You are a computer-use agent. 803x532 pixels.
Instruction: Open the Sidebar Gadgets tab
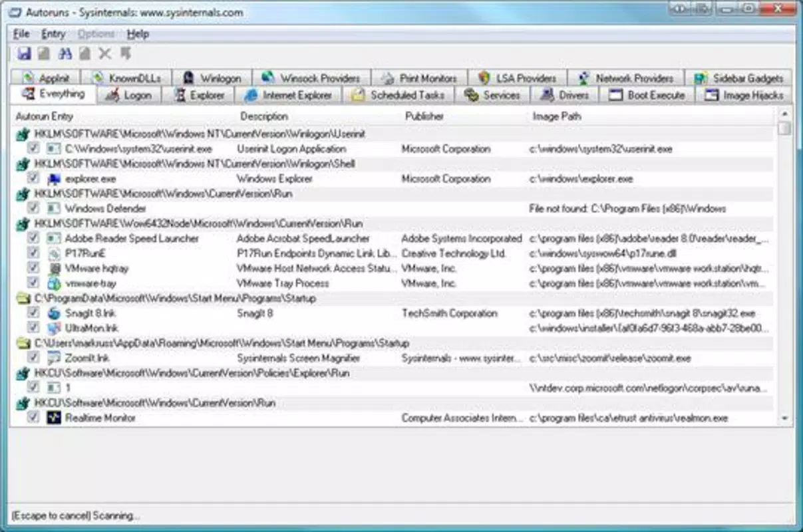[x=739, y=78]
